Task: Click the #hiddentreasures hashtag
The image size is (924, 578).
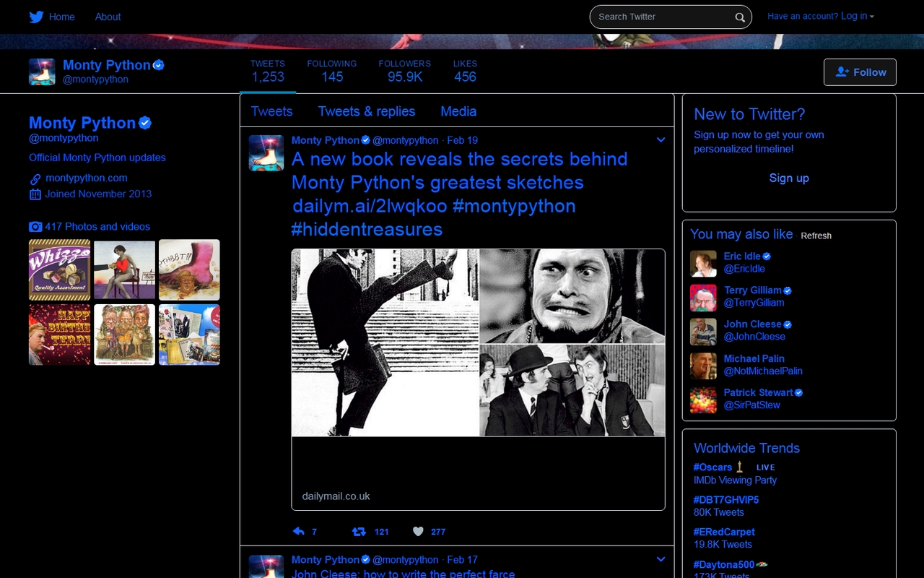Action: (367, 229)
